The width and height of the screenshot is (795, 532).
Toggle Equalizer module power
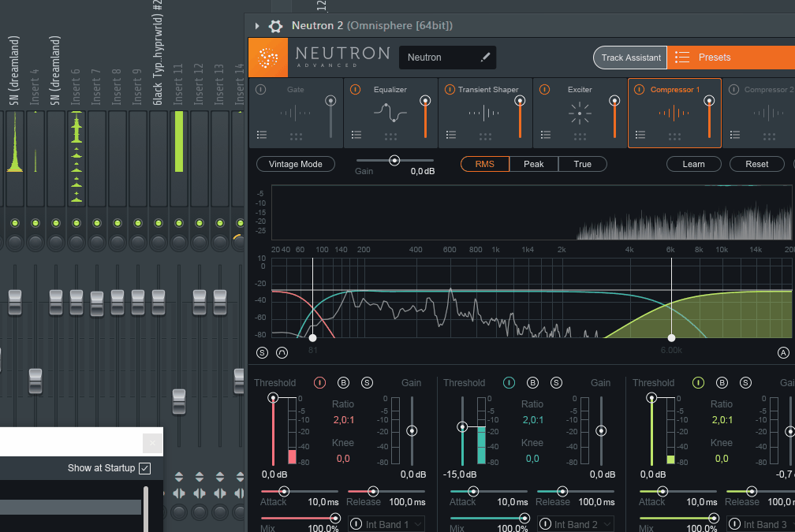pyautogui.click(x=356, y=90)
